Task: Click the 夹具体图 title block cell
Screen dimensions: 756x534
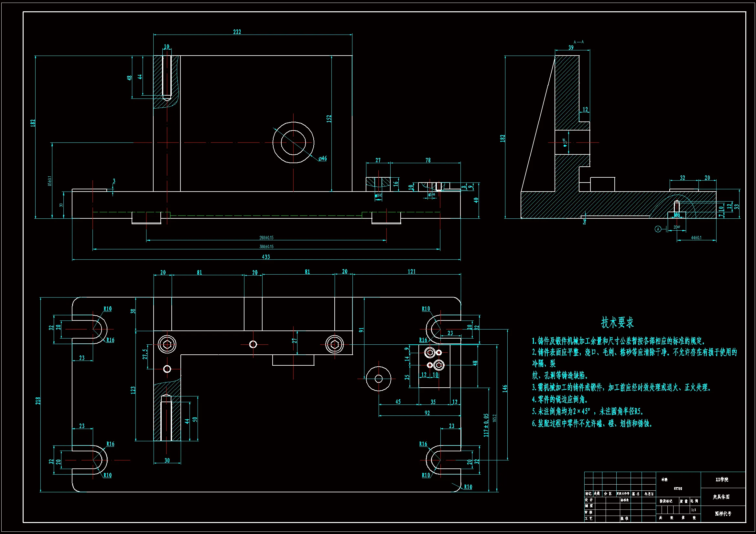Action: click(x=721, y=497)
